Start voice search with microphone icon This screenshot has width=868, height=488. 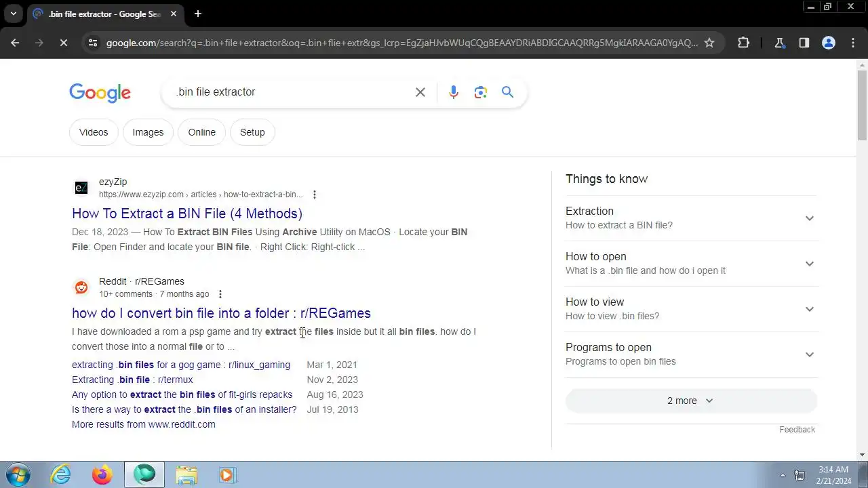[454, 92]
